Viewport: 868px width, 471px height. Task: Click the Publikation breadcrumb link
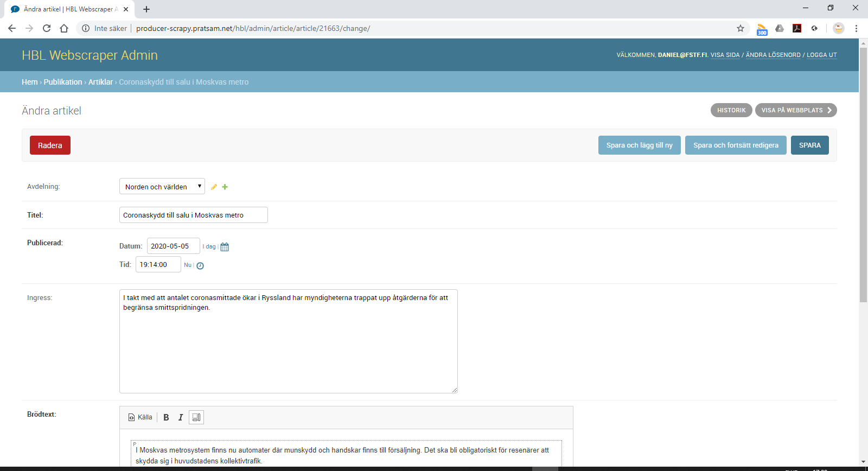coord(63,82)
